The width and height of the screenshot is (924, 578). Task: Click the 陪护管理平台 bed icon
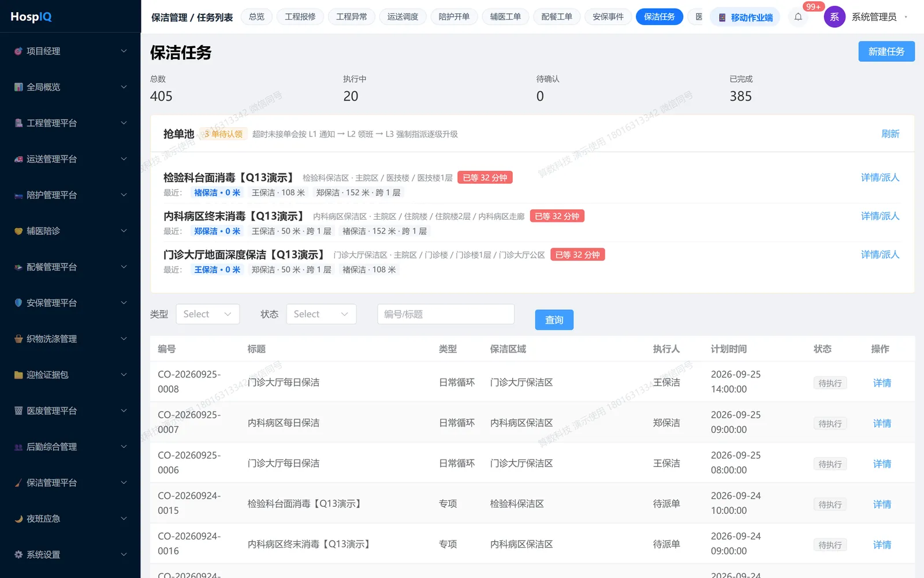(x=18, y=195)
